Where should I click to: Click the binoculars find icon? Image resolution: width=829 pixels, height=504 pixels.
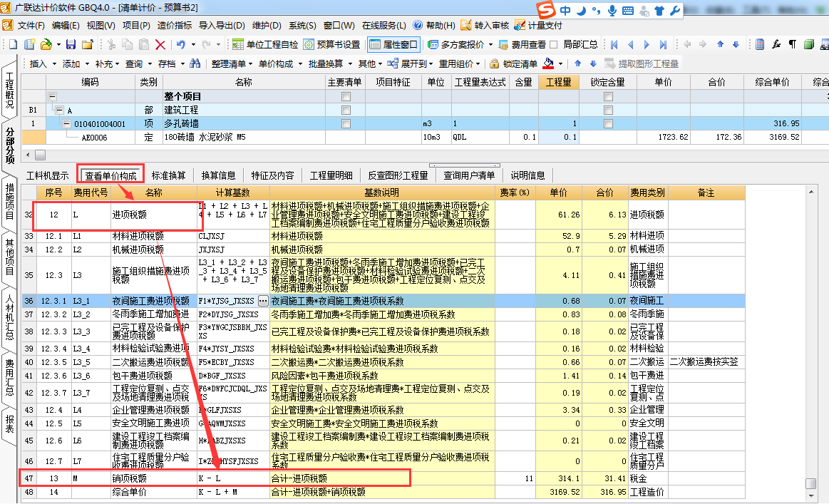click(x=195, y=63)
